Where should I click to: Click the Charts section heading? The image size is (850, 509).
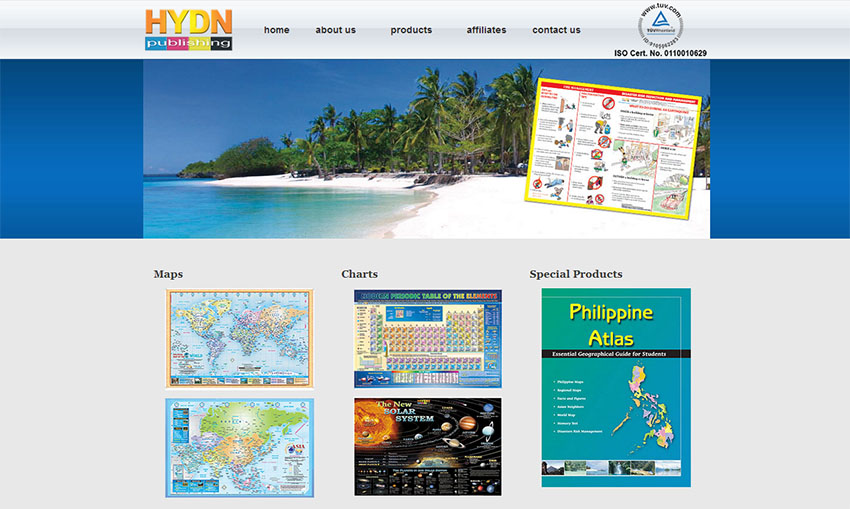click(x=359, y=274)
